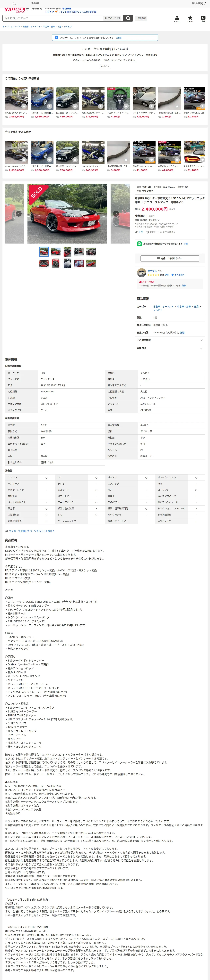Click ログイン link beside Yahoo logo
The height and width of the screenshot is (980, 210).
point(50,12)
